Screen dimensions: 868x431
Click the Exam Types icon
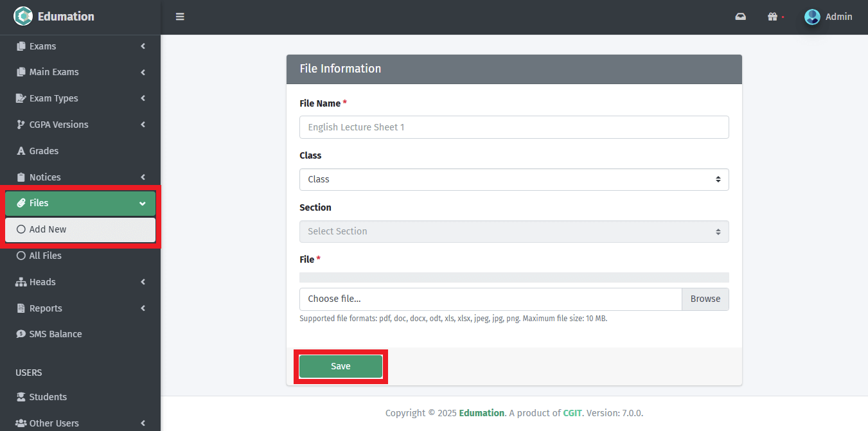tap(21, 98)
